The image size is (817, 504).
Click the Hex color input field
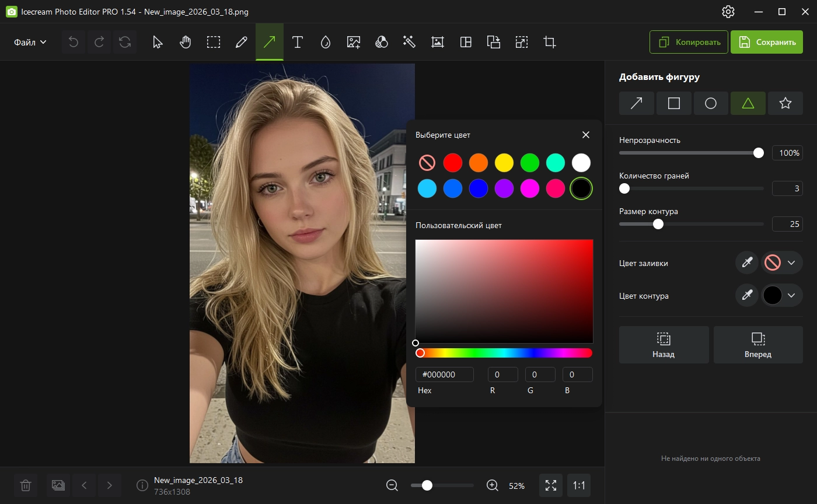(444, 374)
